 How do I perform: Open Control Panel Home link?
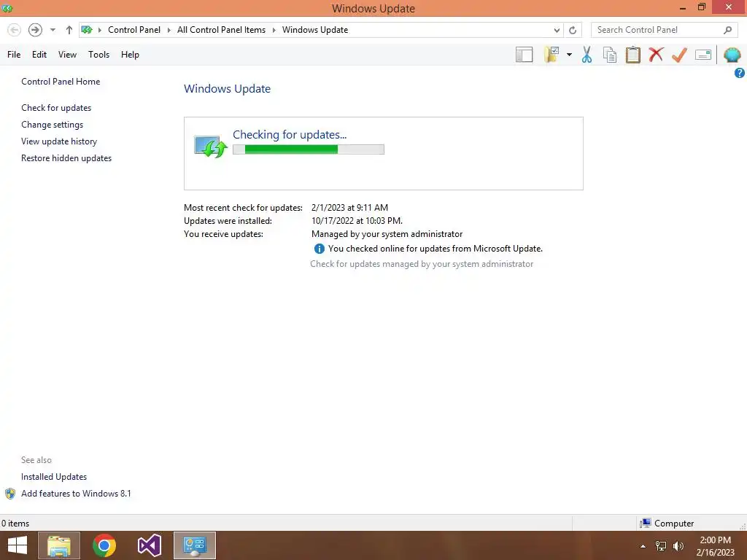61,82
